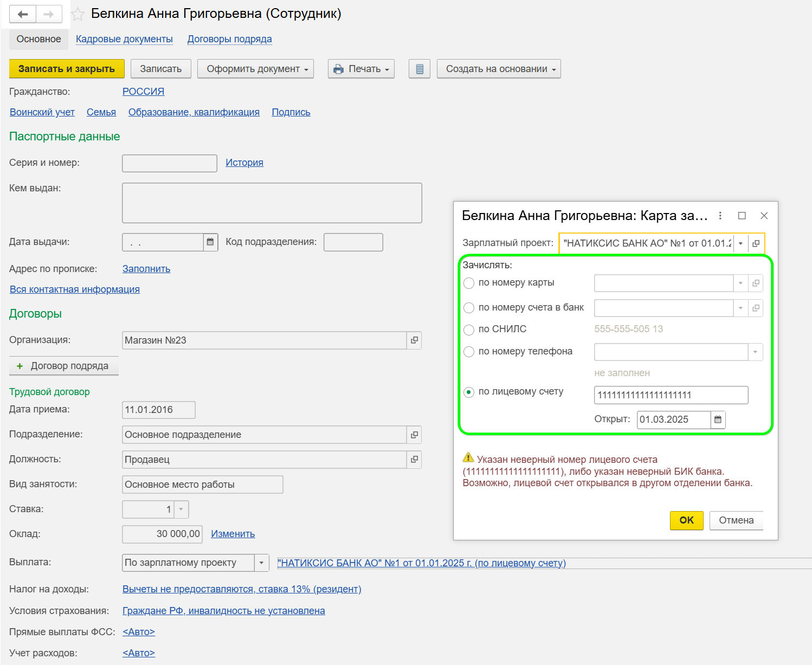This screenshot has height=665, width=812.
Task: Expand the Выплата payment method dropdown
Action: click(x=261, y=563)
